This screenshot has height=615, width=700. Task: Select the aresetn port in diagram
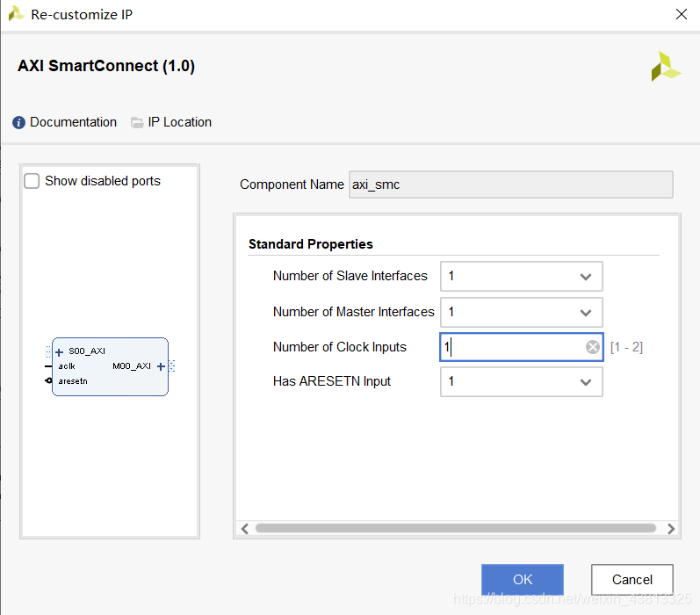click(73, 381)
